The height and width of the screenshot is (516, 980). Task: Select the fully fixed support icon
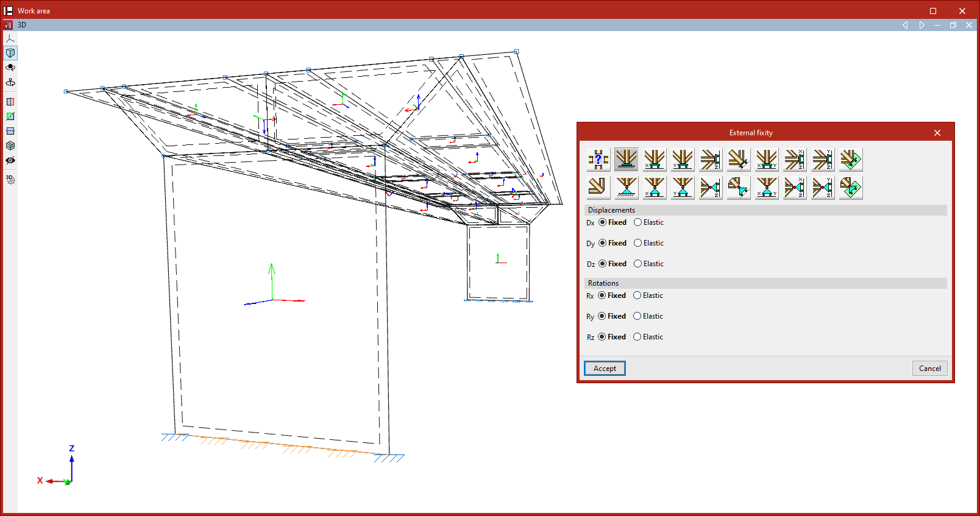(x=627, y=160)
